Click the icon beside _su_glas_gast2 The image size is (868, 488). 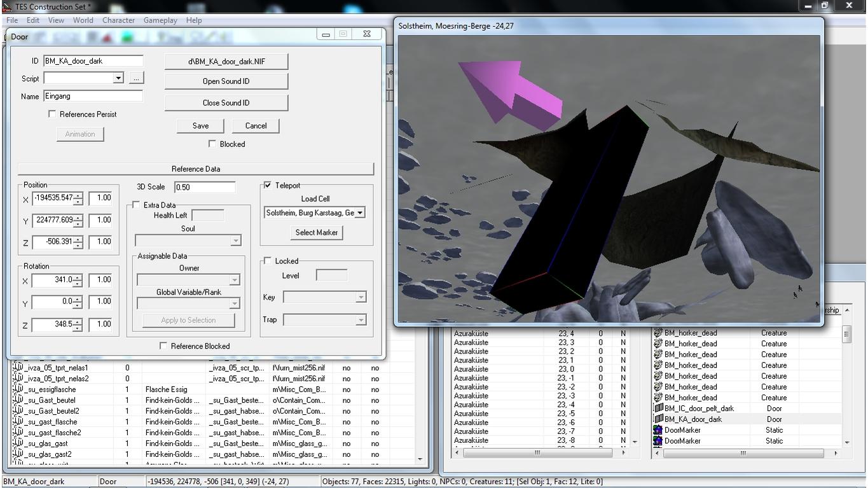pyautogui.click(x=18, y=454)
